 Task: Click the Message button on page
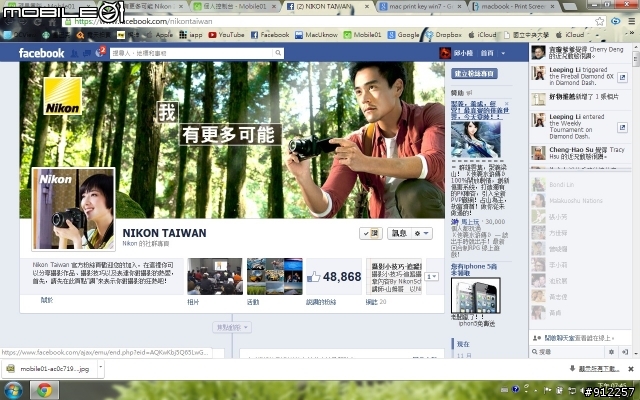(x=399, y=233)
